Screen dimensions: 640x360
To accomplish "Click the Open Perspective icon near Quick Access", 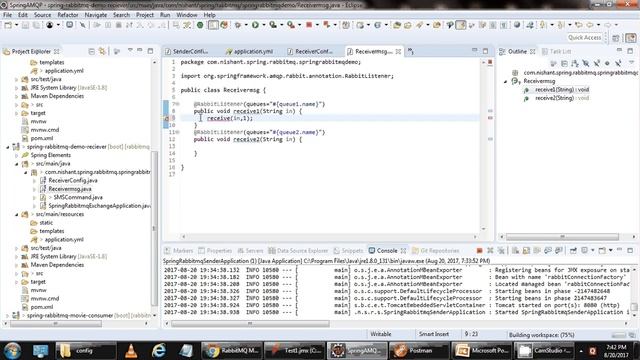I will click(x=616, y=38).
